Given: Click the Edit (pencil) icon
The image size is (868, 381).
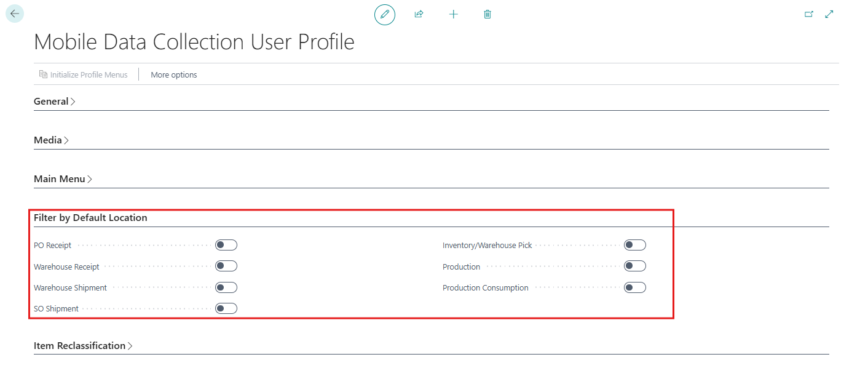Looking at the screenshot, I should click(x=385, y=14).
